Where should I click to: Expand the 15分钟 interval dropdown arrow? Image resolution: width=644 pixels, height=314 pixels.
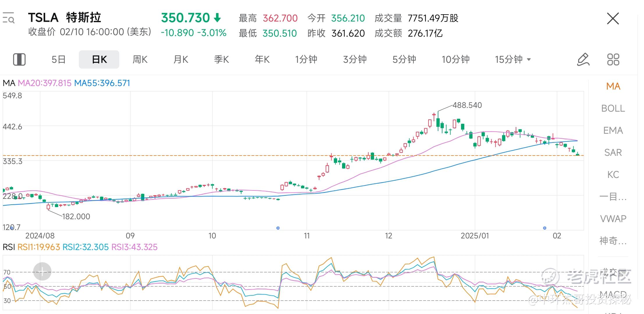pyautogui.click(x=529, y=59)
